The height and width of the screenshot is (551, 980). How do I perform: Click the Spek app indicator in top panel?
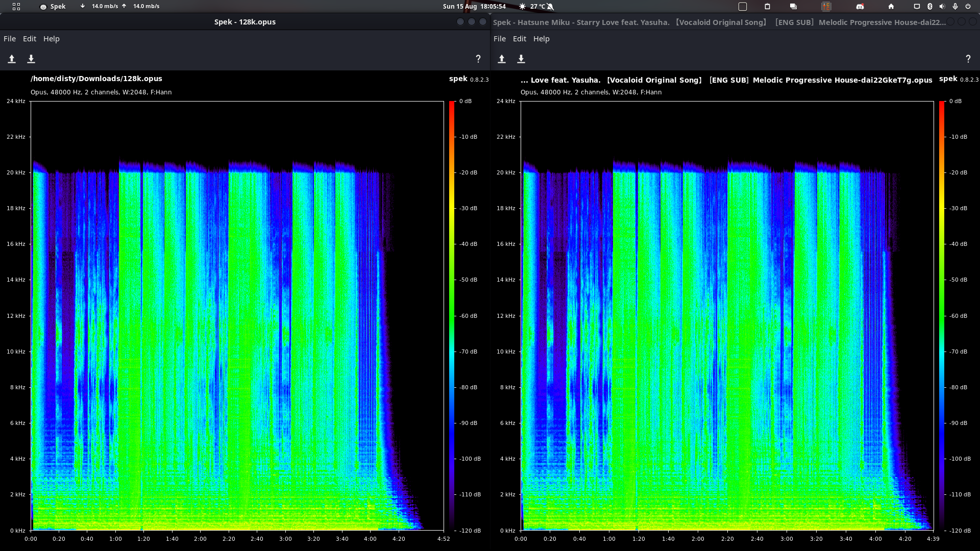coord(53,7)
